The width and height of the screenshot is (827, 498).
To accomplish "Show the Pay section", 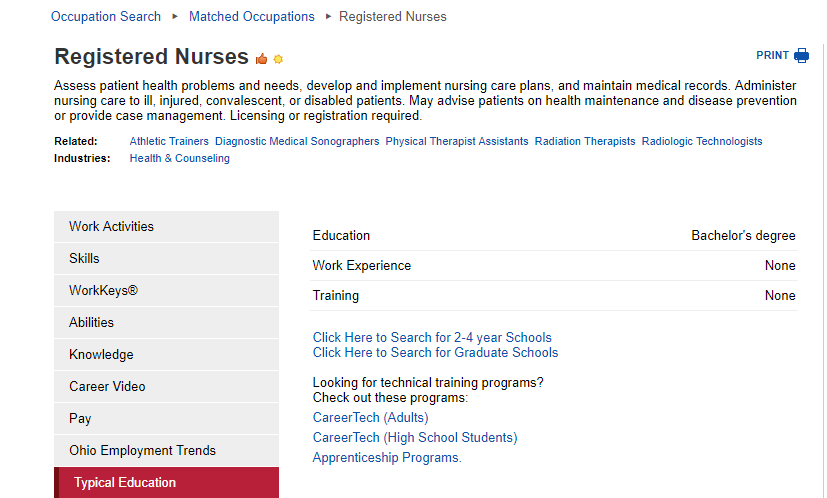I will coord(166,418).
